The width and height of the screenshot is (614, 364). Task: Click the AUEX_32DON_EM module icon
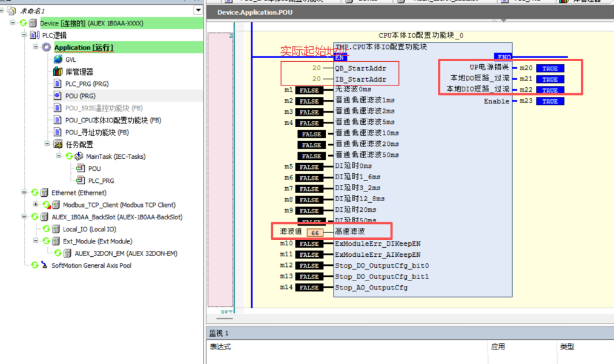(x=67, y=254)
